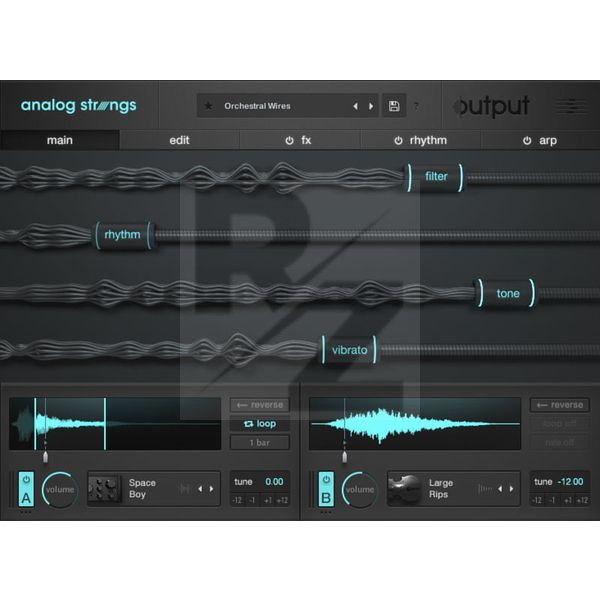
Task: Select previous source for Large Rips layer
Action: [500, 489]
